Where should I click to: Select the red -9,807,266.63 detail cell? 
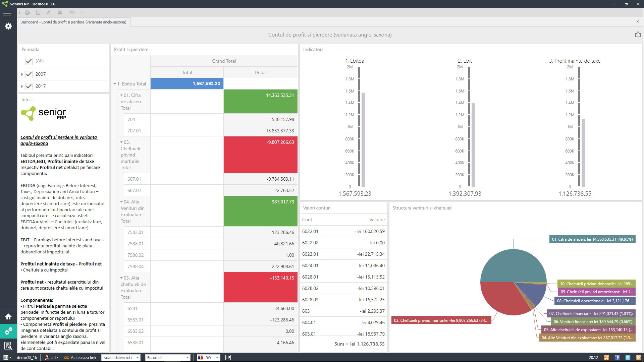pyautogui.click(x=260, y=155)
